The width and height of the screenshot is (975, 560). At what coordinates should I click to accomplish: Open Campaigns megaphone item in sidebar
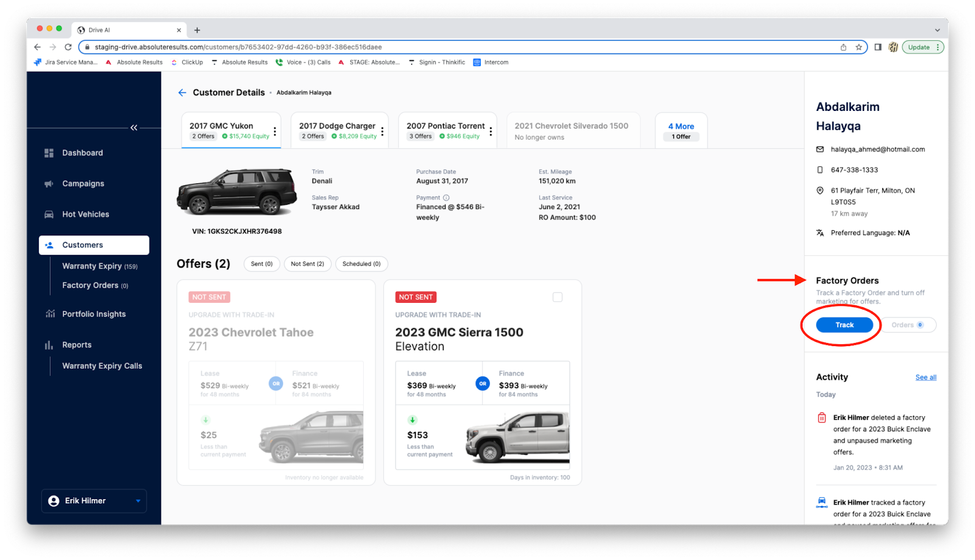pyautogui.click(x=49, y=184)
